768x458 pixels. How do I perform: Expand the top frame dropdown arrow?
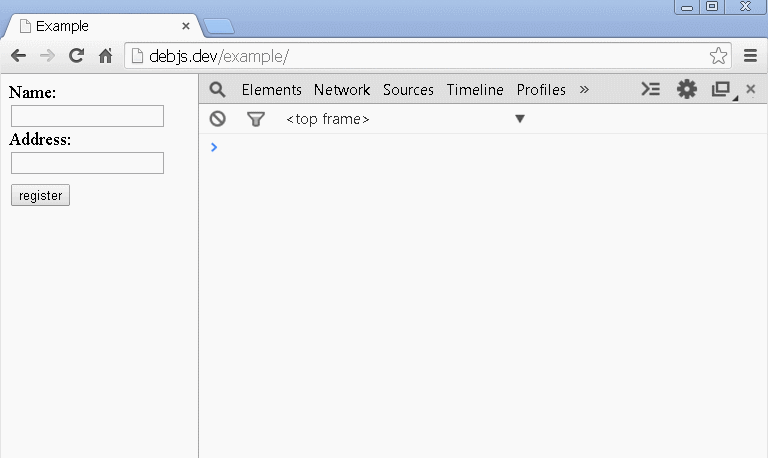[520, 119]
